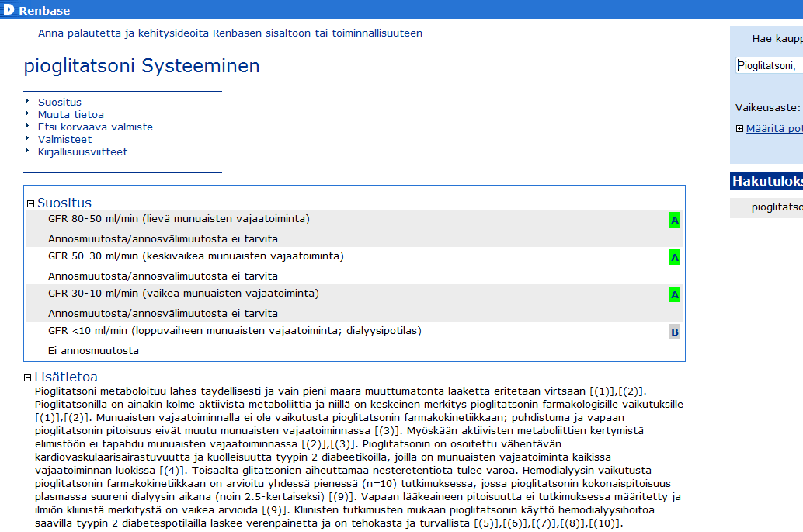Open reference citation [(5)] in Lisätietoa
This screenshot has height=532, width=803.
click(487, 523)
